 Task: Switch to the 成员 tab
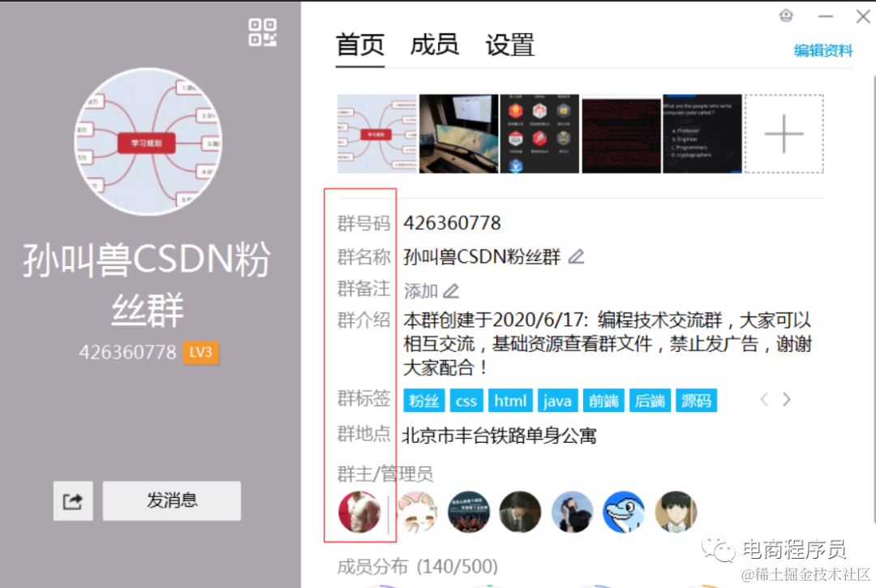point(435,45)
